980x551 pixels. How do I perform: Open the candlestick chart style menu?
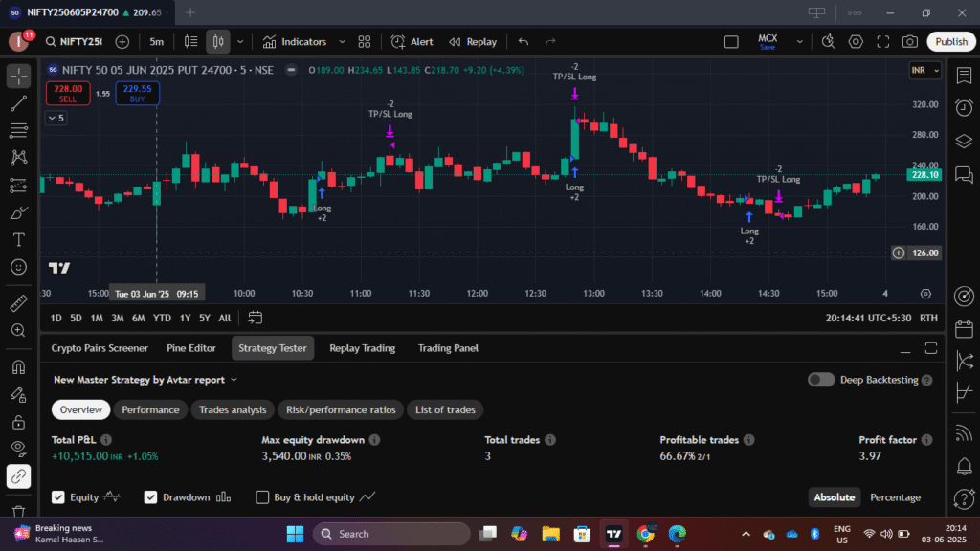click(x=218, y=42)
